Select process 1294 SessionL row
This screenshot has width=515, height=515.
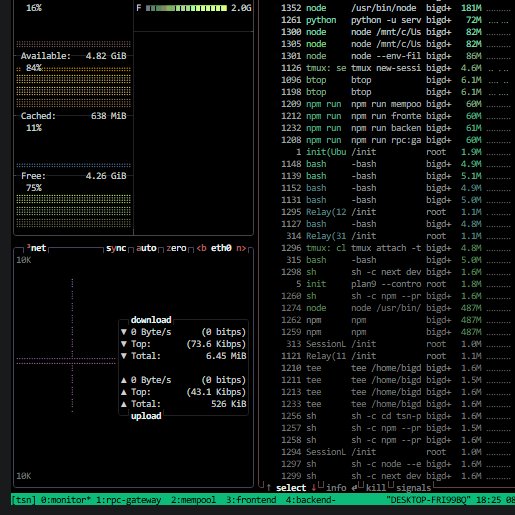(x=395, y=452)
